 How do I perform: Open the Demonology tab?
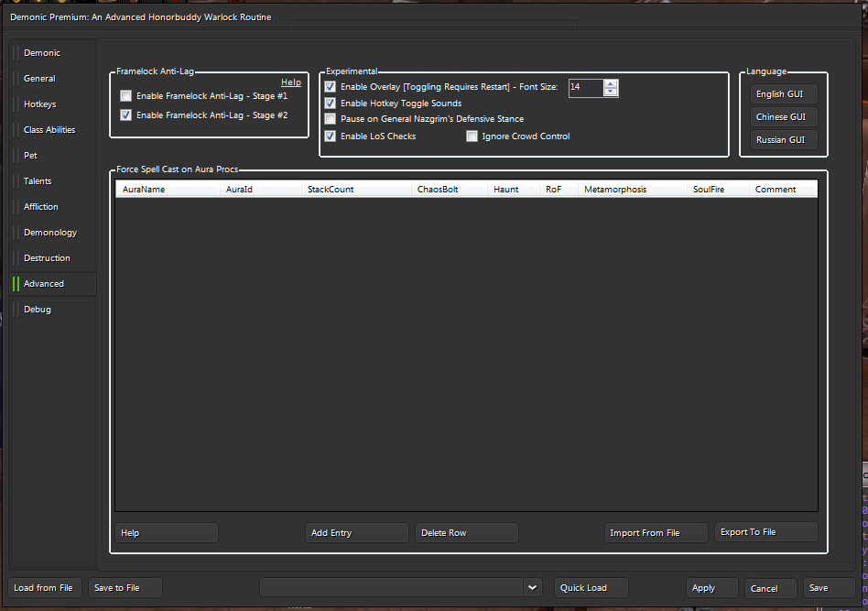(52, 233)
